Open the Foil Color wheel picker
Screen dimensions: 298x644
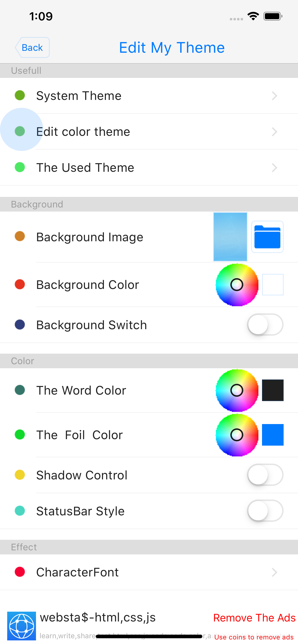coord(237,435)
